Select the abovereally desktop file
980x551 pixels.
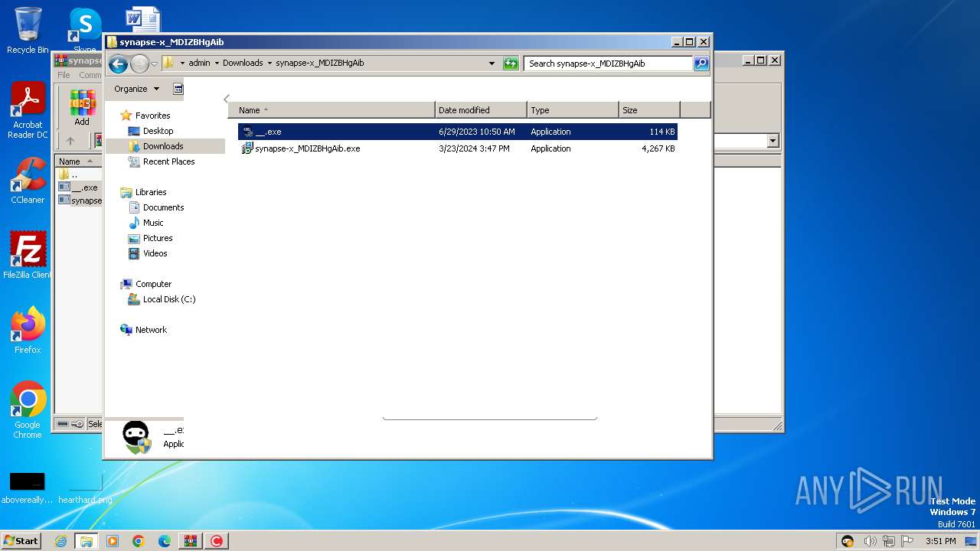28,488
